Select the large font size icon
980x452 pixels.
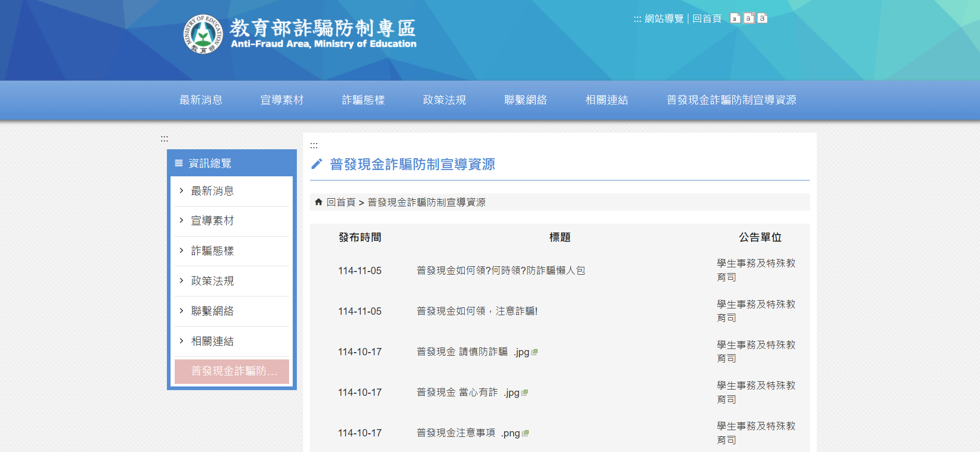(x=762, y=19)
